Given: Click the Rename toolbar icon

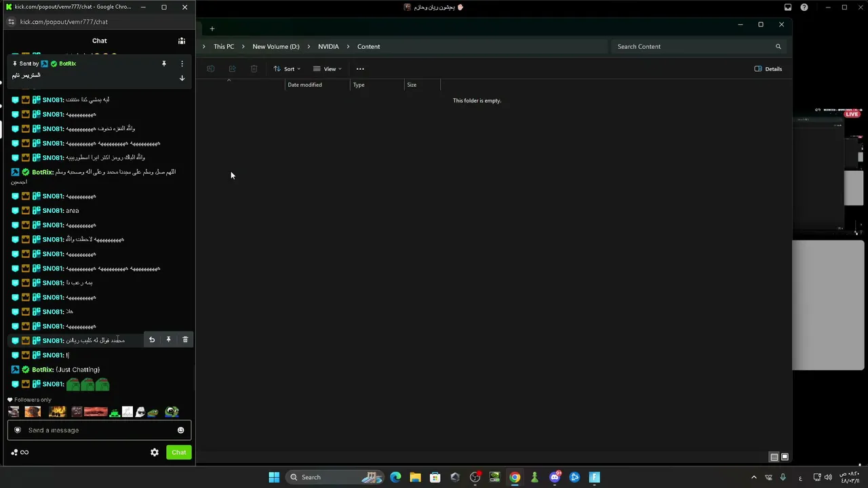Looking at the screenshot, I should pos(210,68).
